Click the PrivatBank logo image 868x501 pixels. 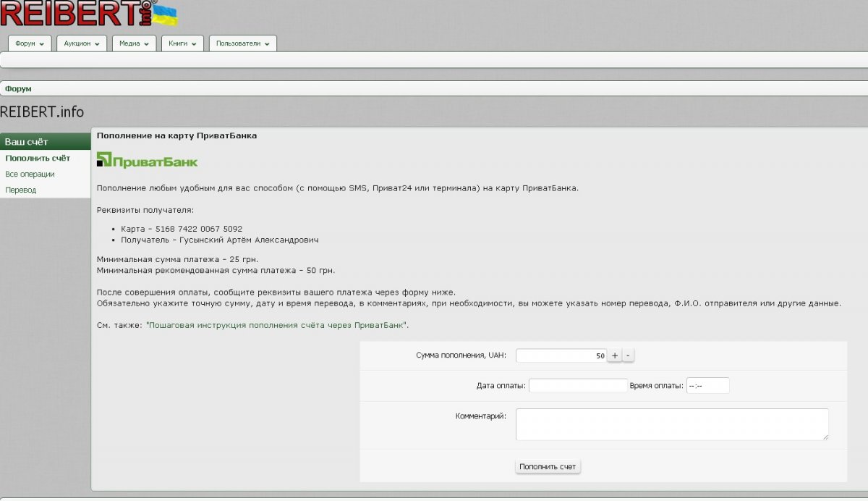[x=147, y=160]
